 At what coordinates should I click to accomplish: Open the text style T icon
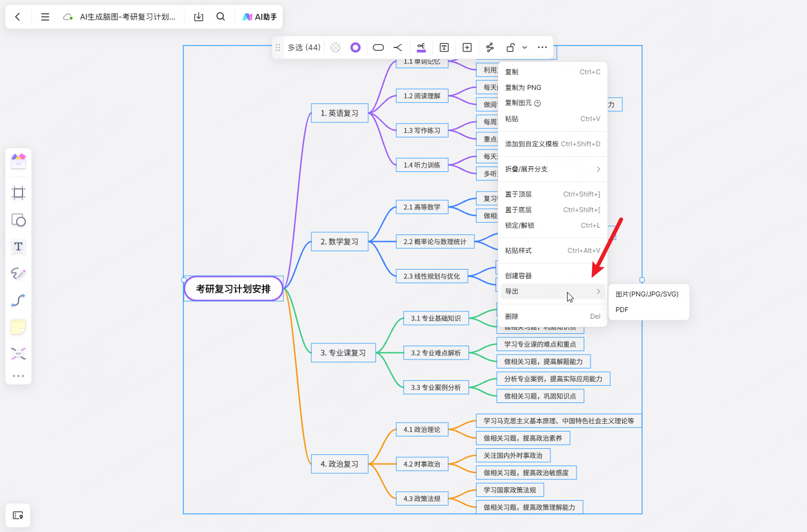tap(444, 47)
